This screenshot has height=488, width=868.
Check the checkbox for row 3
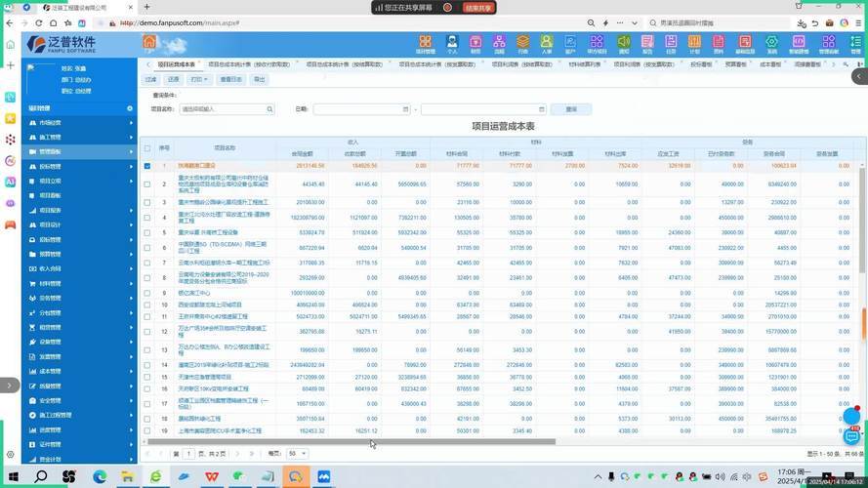[147, 203]
